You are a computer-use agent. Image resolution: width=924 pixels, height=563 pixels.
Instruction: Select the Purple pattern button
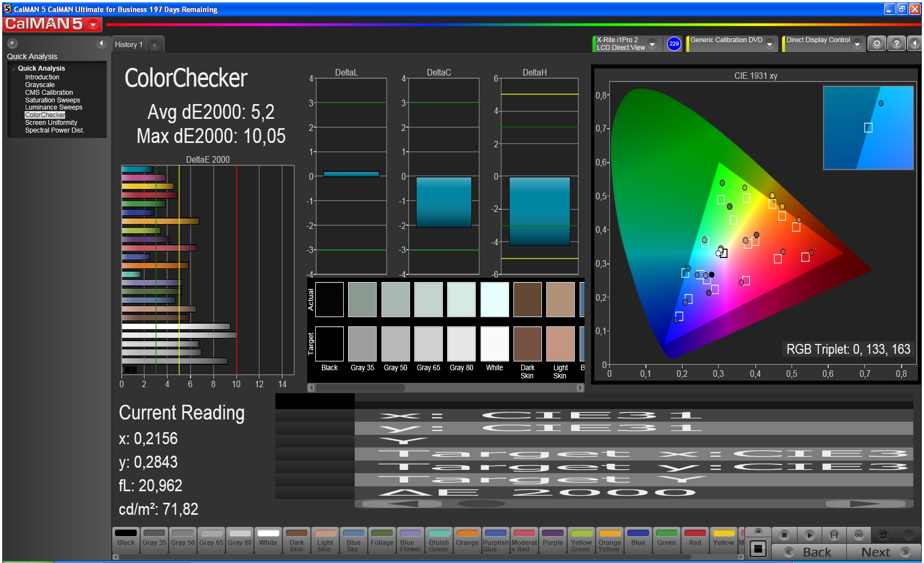(x=553, y=539)
